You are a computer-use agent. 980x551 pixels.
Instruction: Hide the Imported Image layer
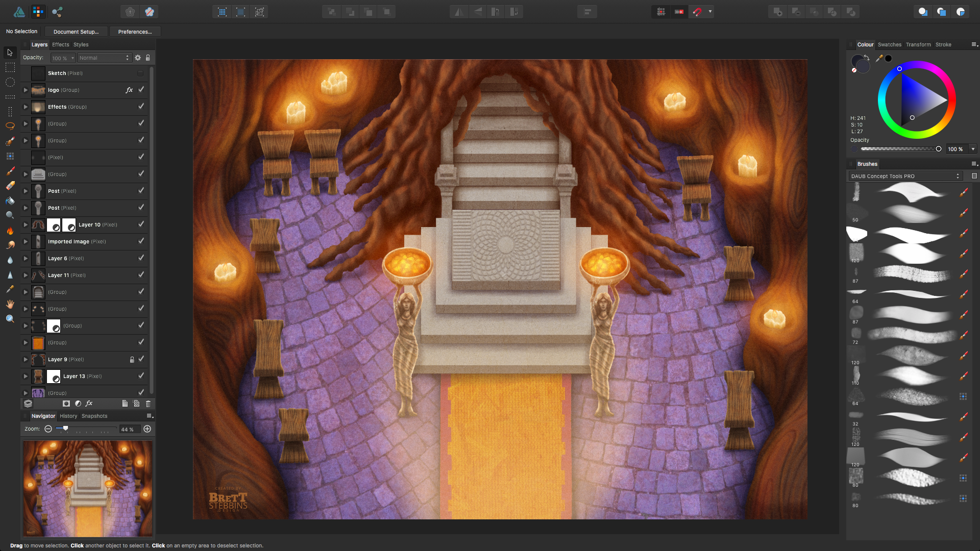[141, 241]
